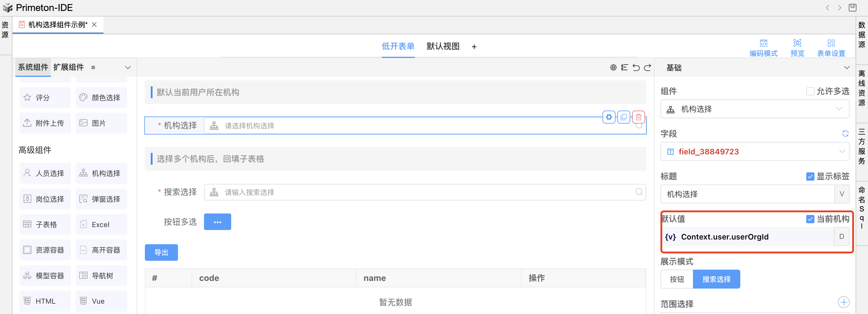Uncheck the 显示标签 checkbox
Screen dimensions: 868x314
click(810, 177)
